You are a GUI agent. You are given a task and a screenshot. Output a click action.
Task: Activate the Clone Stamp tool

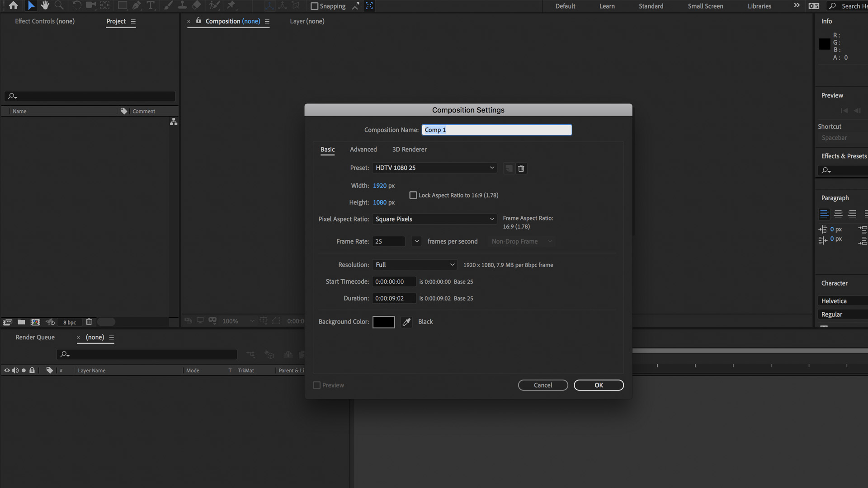click(x=182, y=6)
